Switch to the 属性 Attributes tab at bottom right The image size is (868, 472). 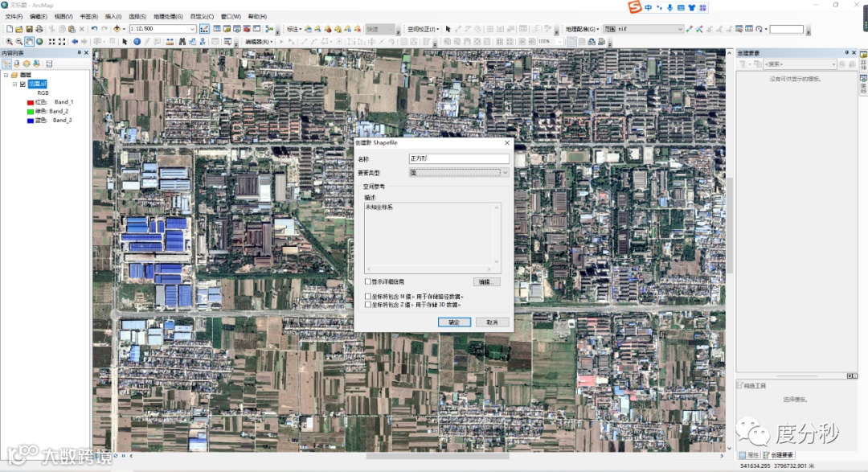[750, 455]
